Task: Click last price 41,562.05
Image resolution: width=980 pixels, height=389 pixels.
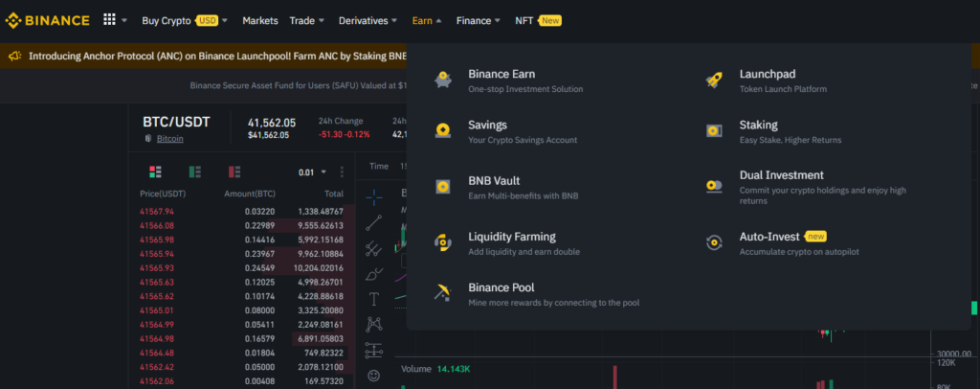Action: coord(272,123)
